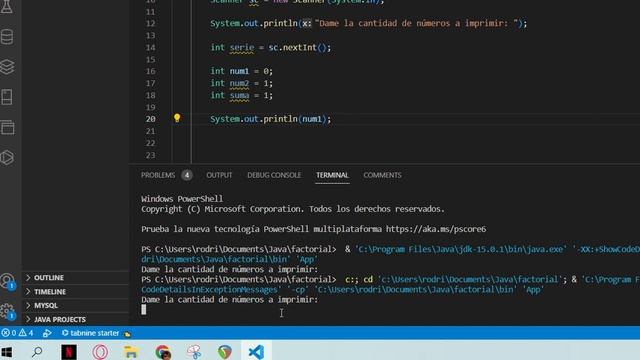Click 'num1' on line 16

coord(239,71)
